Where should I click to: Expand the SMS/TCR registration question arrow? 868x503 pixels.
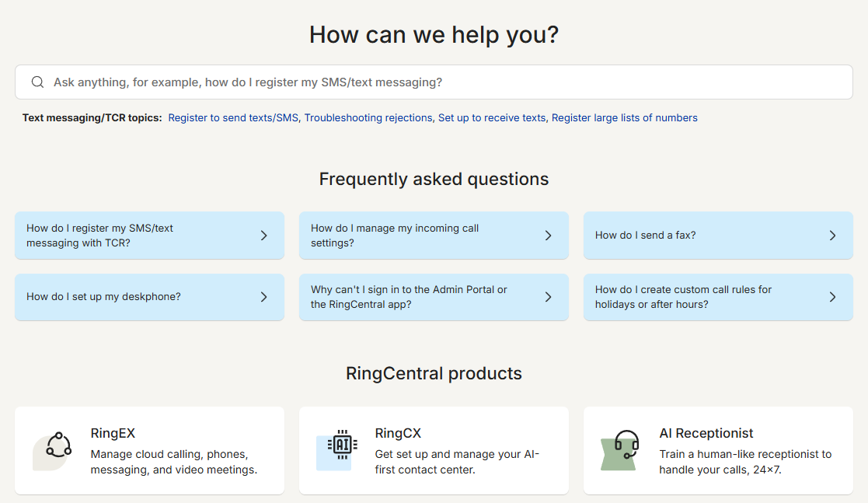click(263, 236)
